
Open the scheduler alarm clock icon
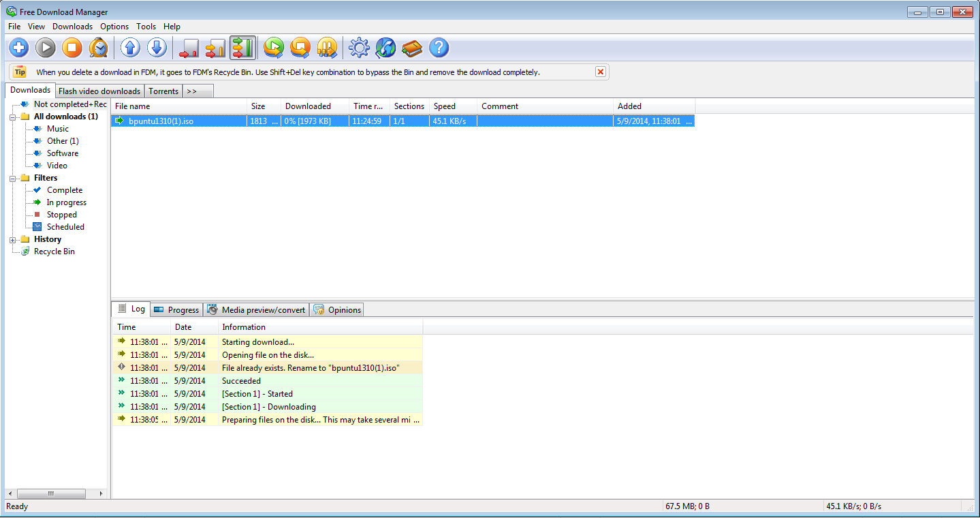99,48
